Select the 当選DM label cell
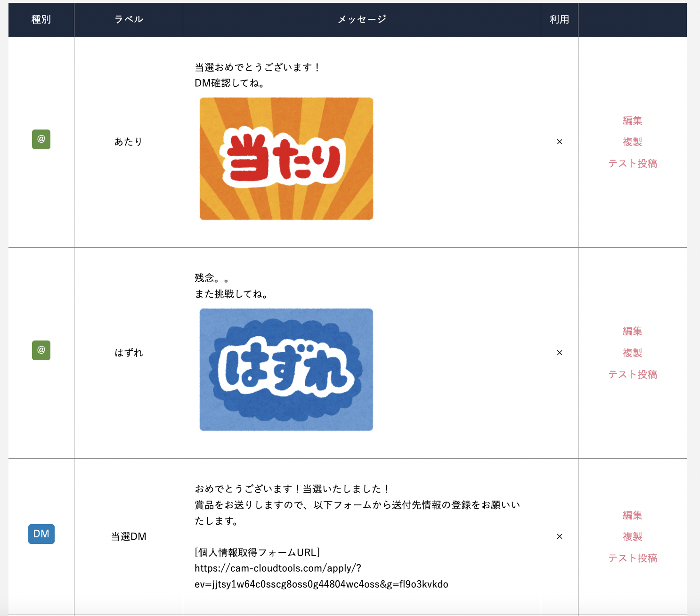The image size is (700, 616). point(129,536)
